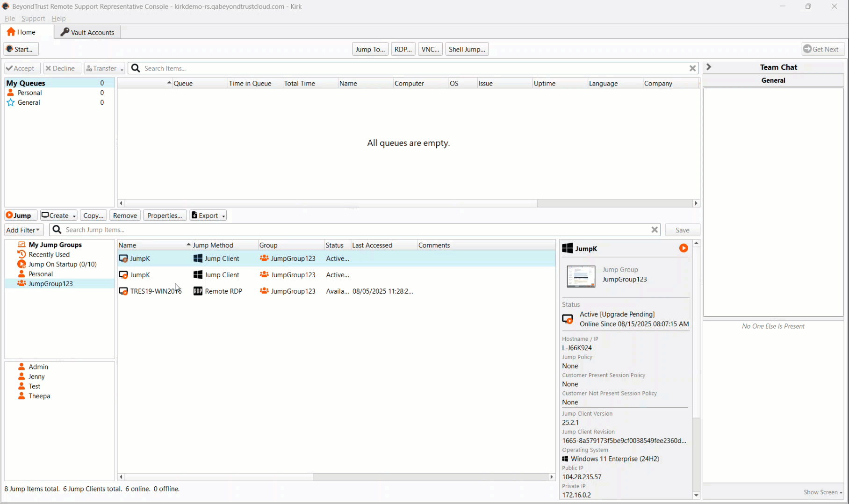Open the Add Filter dropdown
The image size is (849, 504).
23,230
